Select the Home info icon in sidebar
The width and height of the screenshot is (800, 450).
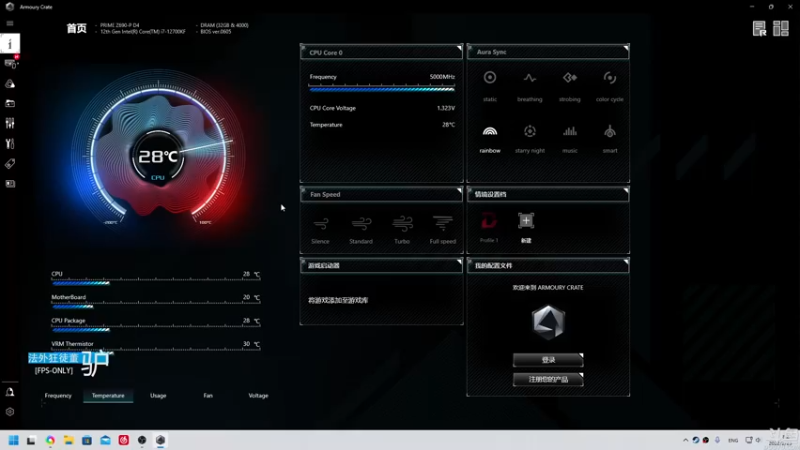point(10,44)
